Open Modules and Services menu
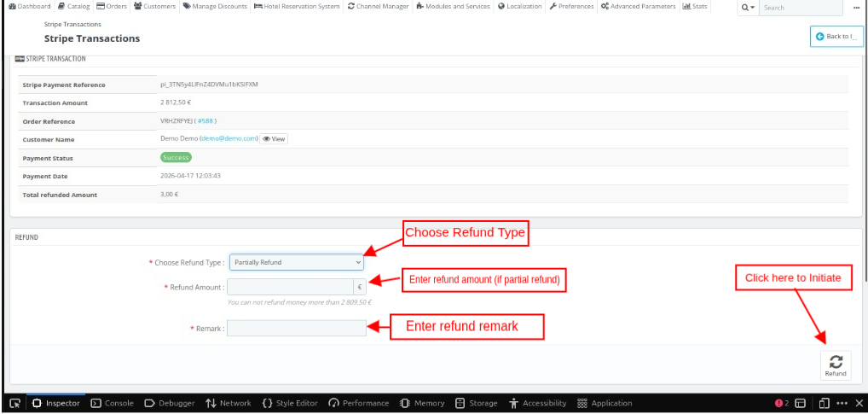 tap(454, 7)
